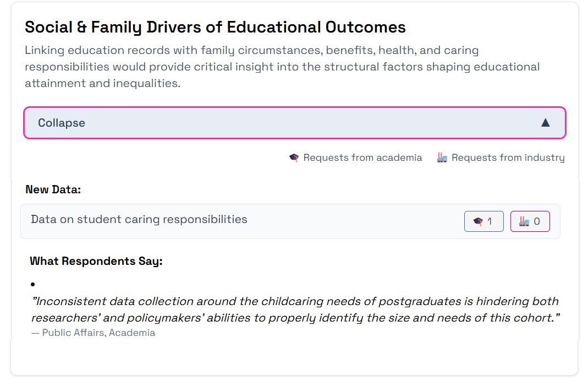Click the "Public Affairs, Academia" attribution
This screenshot has width=588, height=386.
[94, 333]
